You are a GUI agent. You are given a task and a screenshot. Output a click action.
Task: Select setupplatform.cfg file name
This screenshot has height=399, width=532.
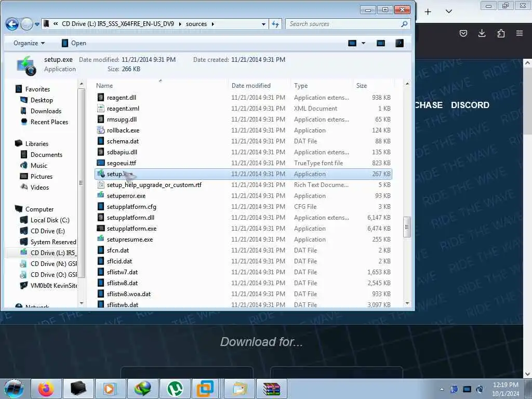click(131, 207)
